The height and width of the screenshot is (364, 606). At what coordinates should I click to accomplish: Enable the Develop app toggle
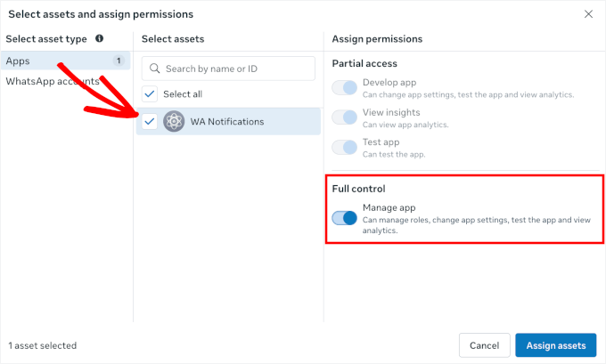tap(345, 88)
